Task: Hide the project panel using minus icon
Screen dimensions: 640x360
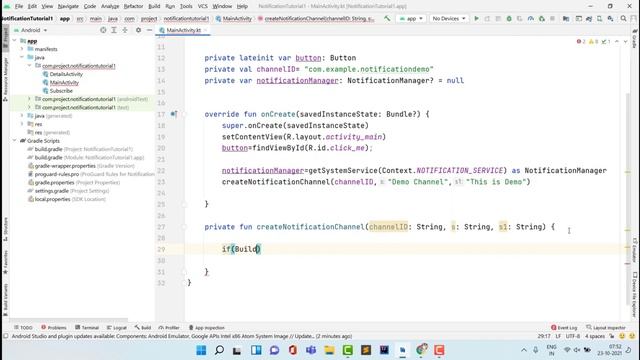Action: (149, 30)
